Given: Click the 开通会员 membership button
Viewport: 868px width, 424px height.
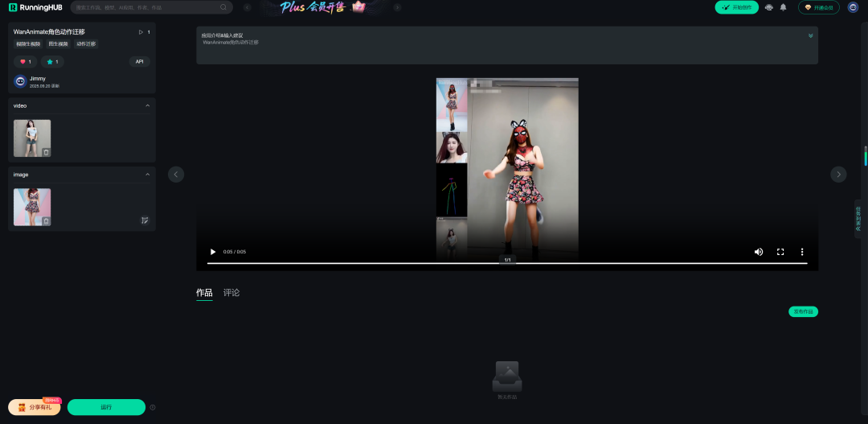Looking at the screenshot, I should click(x=819, y=7).
